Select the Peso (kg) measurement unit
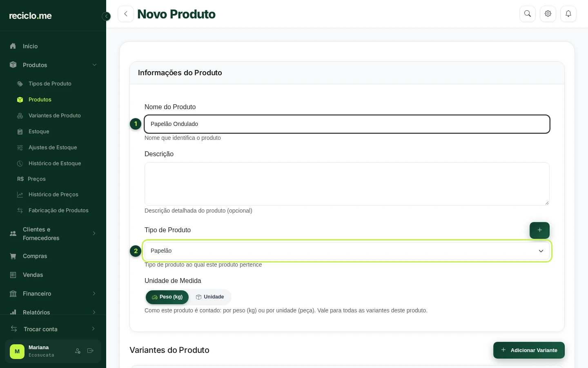 [x=167, y=297]
